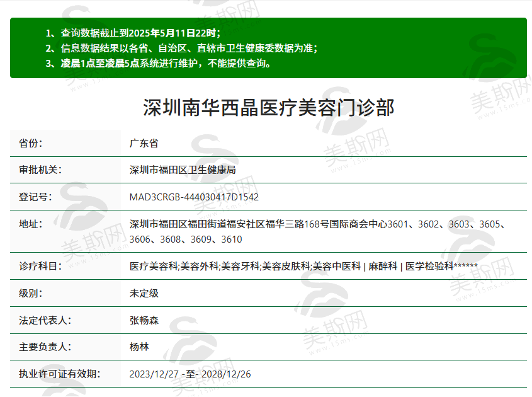Select the value 深圳市福田区卫生健康局

tap(183, 170)
